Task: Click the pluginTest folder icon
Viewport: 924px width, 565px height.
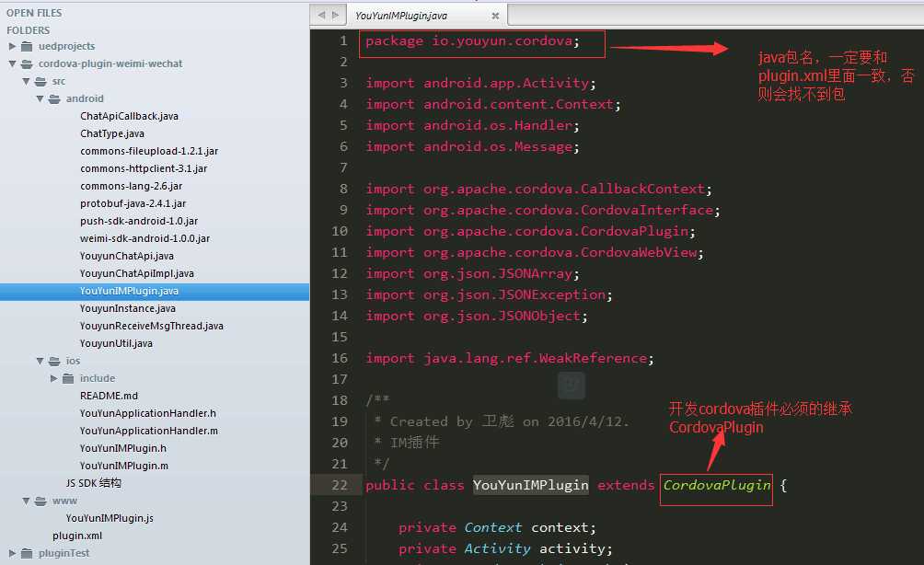Action: [x=27, y=553]
